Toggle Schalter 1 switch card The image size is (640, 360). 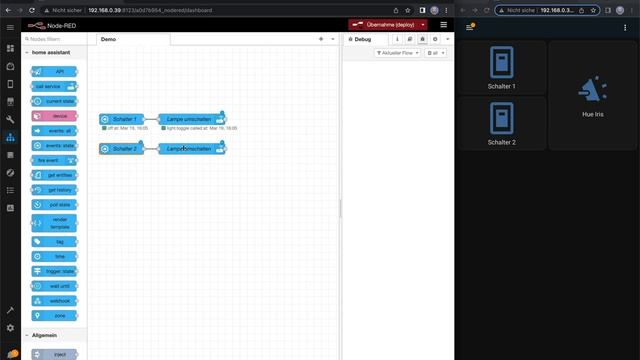pos(502,68)
